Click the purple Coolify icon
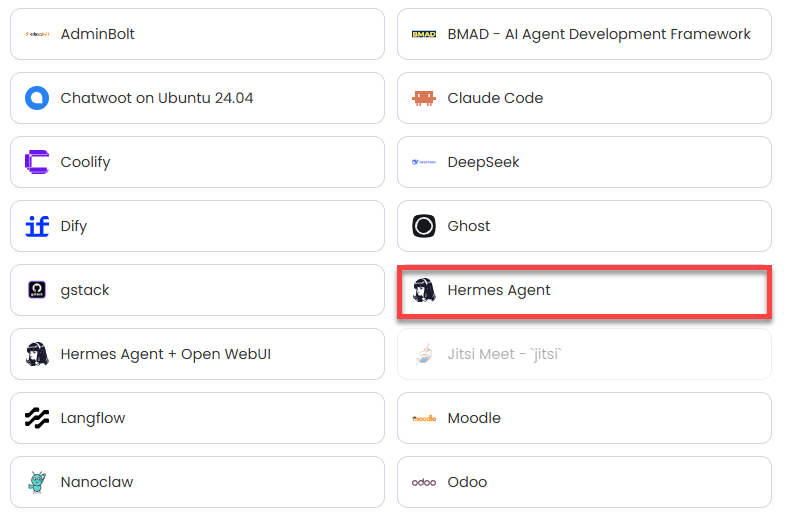Screen dimensions: 786x515 point(37,162)
